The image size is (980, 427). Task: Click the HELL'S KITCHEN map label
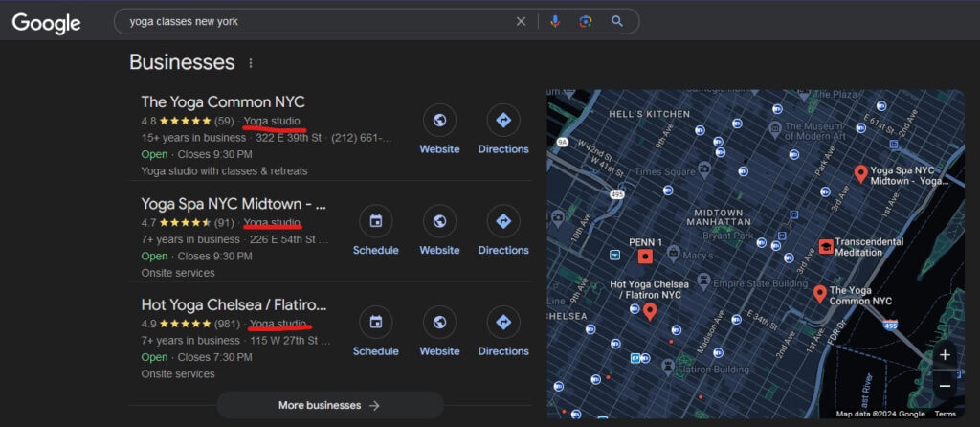tap(650, 114)
